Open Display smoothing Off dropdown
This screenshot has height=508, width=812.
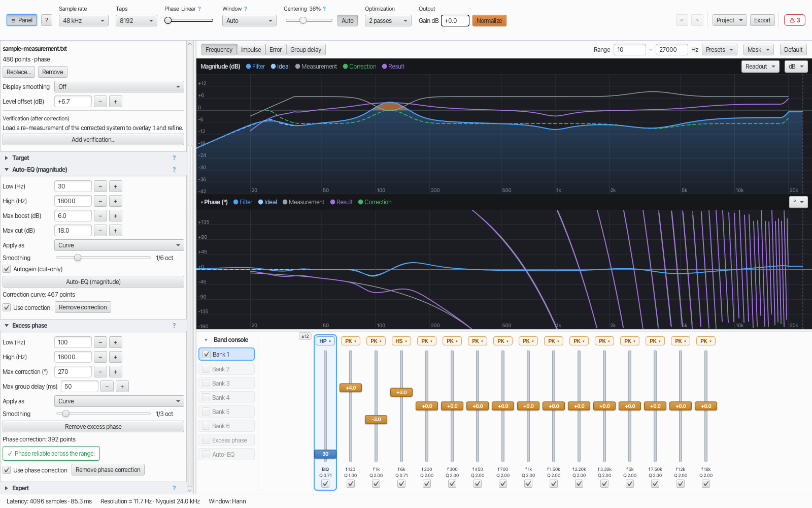pos(119,87)
